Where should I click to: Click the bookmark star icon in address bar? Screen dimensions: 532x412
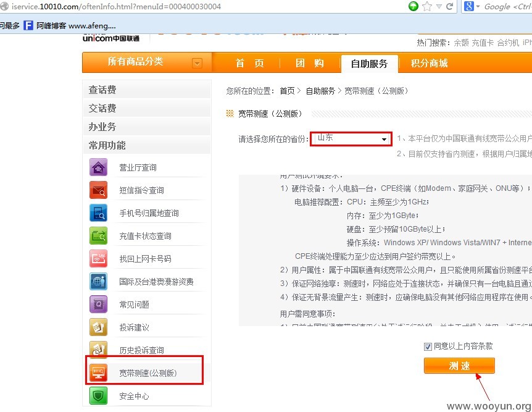(x=427, y=6)
